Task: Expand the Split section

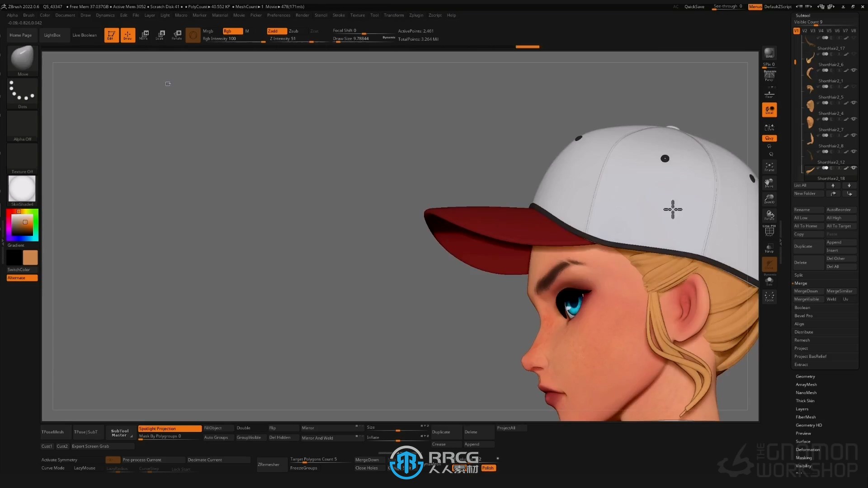Action: point(798,275)
